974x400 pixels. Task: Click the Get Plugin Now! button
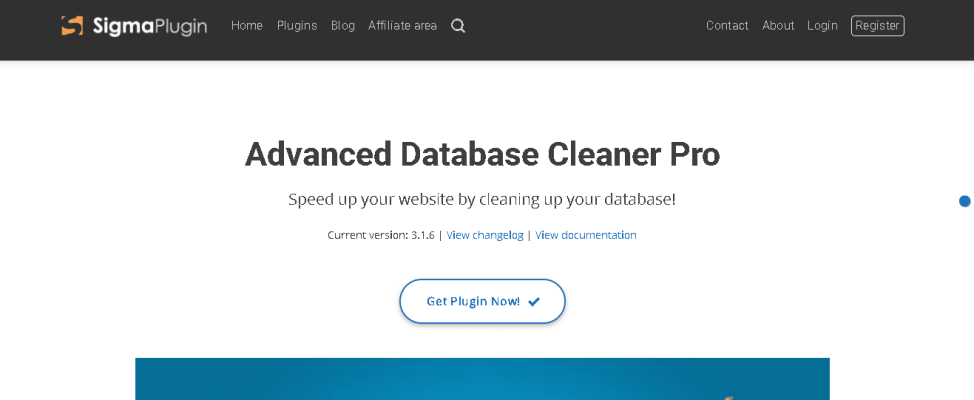[482, 301]
